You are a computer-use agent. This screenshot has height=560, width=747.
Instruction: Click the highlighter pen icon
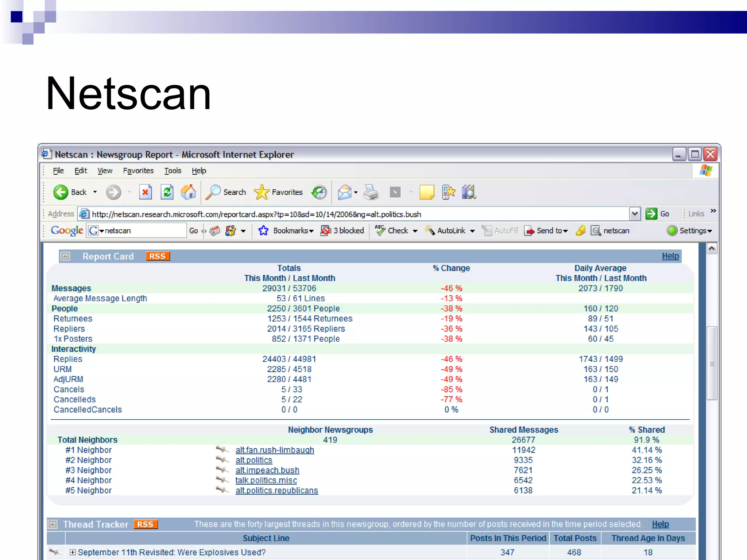[x=581, y=230]
